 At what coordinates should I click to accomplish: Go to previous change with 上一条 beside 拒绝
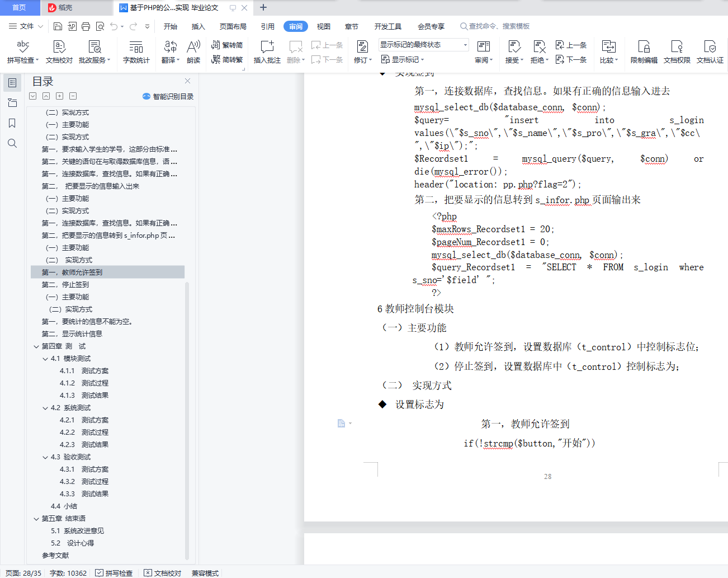click(571, 45)
